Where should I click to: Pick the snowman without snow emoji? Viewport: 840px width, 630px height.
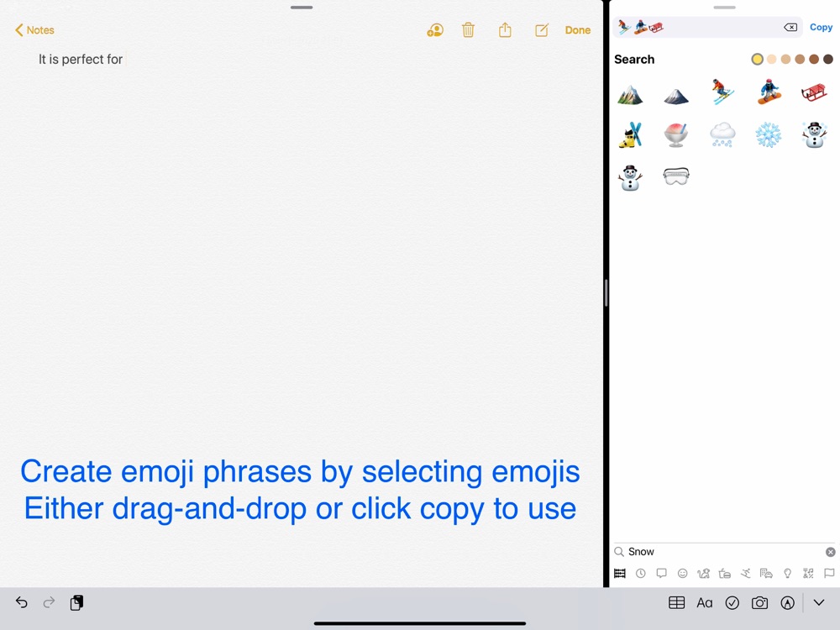point(630,177)
